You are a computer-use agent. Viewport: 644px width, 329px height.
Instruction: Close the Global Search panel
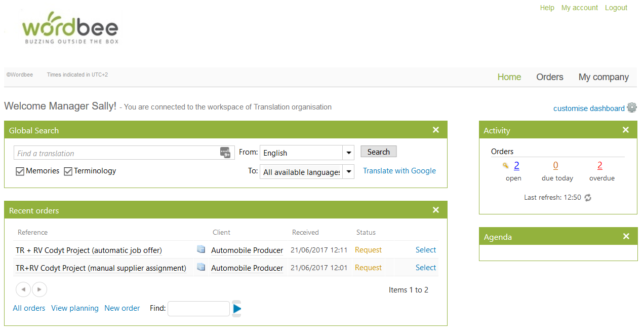pos(435,130)
